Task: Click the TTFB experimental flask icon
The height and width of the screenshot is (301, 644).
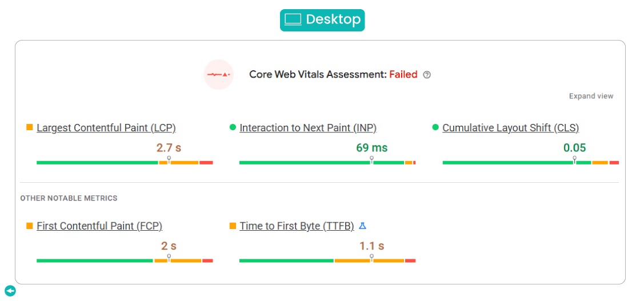Action: coord(362,226)
